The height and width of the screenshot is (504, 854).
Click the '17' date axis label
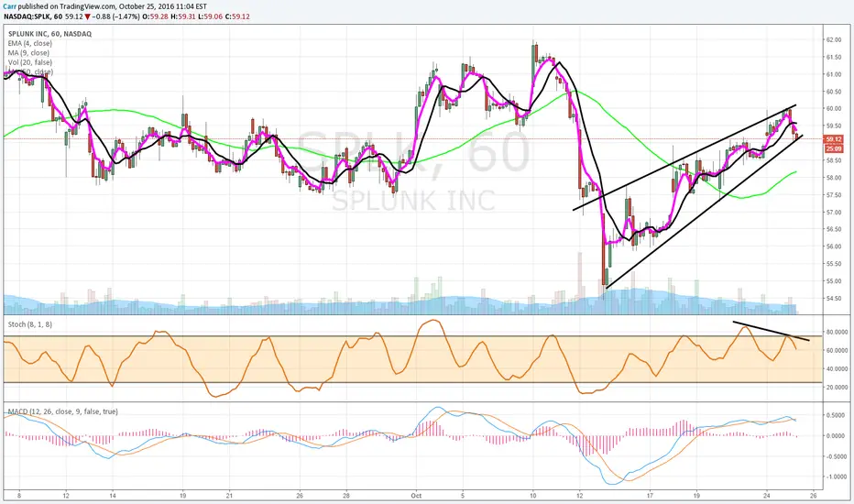[x=650, y=496]
